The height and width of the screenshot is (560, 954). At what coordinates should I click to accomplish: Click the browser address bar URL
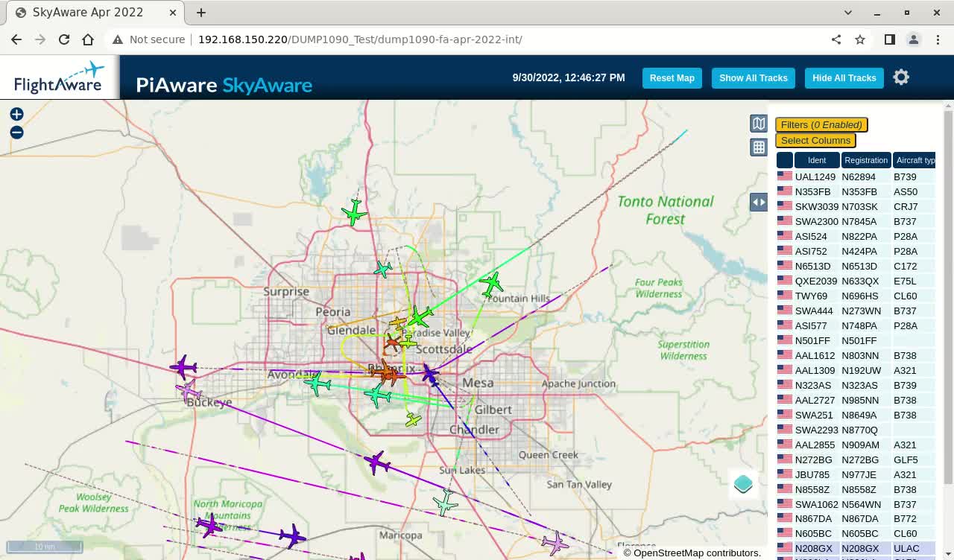click(x=360, y=39)
